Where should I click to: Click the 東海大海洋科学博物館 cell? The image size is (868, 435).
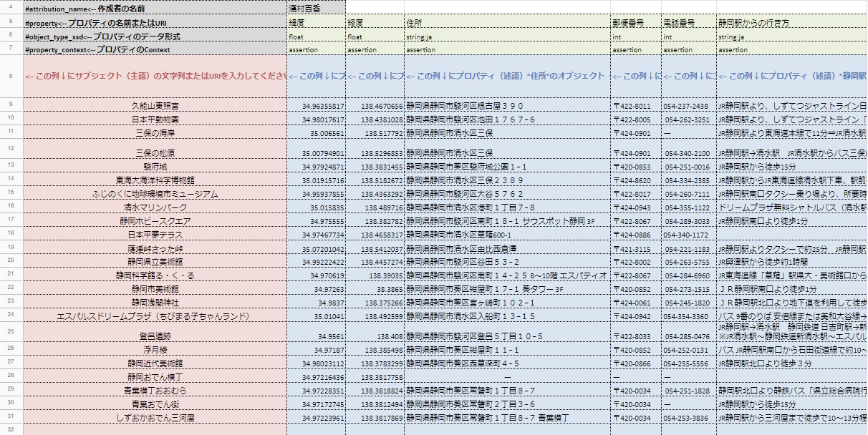pyautogui.click(x=155, y=180)
